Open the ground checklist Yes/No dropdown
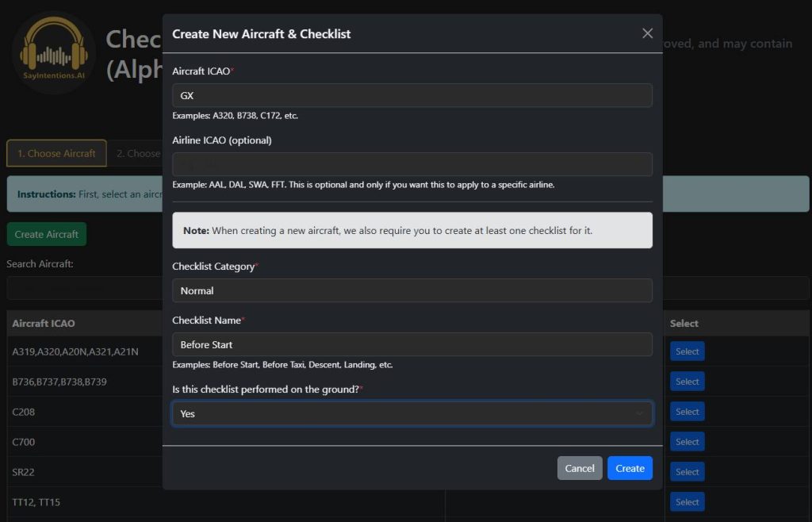Image resolution: width=812 pixels, height=522 pixels. click(x=412, y=413)
